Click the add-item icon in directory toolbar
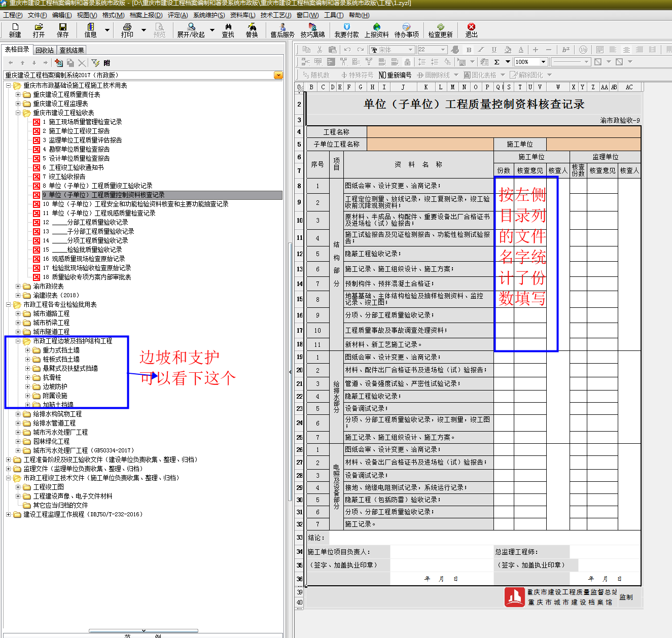Image resolution: width=672 pixels, height=638 pixels. [x=59, y=63]
